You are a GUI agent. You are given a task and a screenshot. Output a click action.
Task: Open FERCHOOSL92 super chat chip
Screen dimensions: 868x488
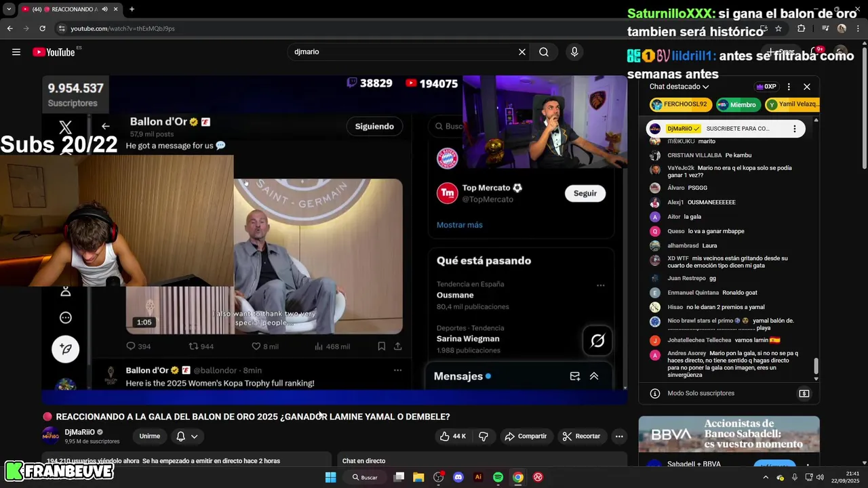[680, 104]
